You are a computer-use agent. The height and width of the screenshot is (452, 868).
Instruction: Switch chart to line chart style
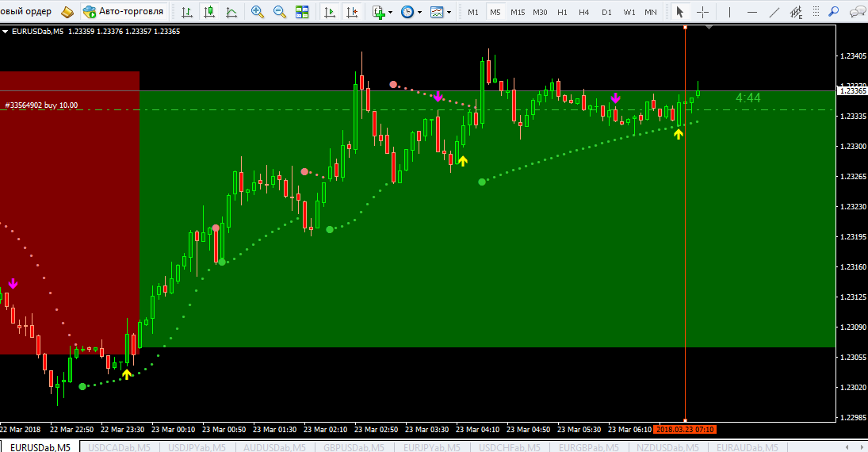tap(231, 12)
